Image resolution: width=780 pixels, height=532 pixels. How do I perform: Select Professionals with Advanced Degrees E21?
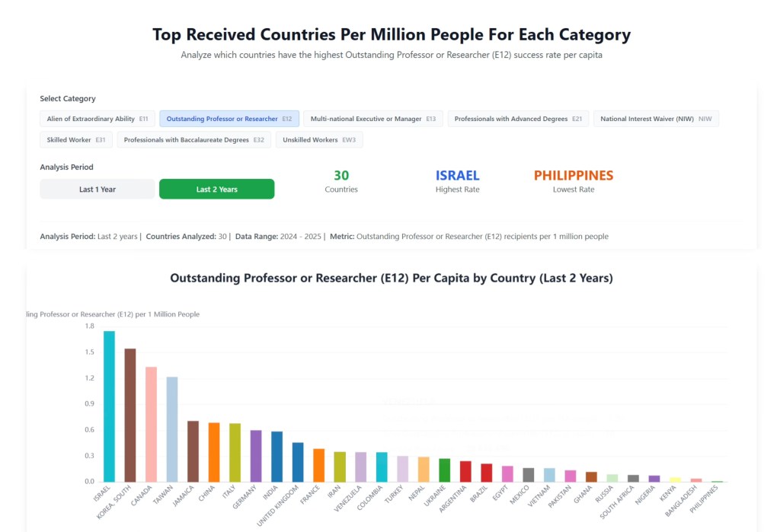518,119
